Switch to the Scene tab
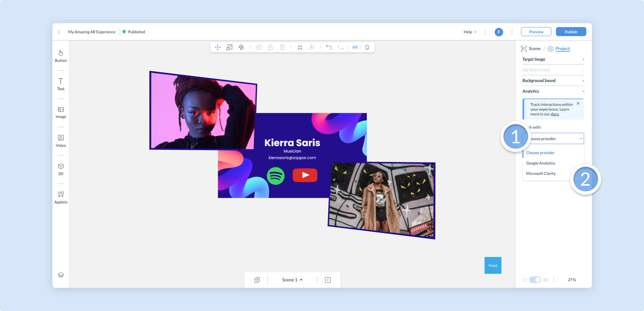The image size is (644, 311). [x=534, y=49]
